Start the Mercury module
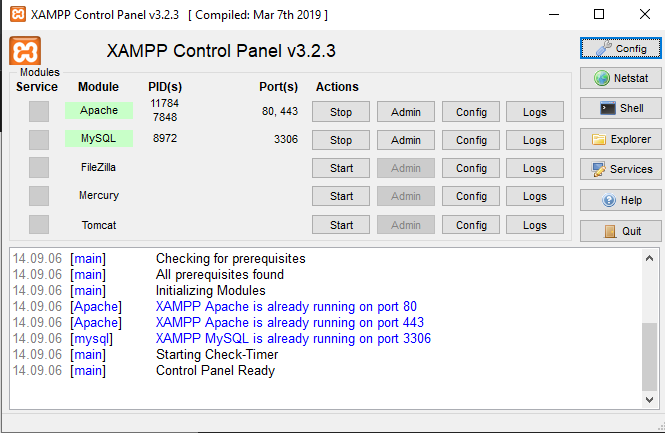Image resolution: width=665 pixels, height=433 pixels. pos(341,196)
